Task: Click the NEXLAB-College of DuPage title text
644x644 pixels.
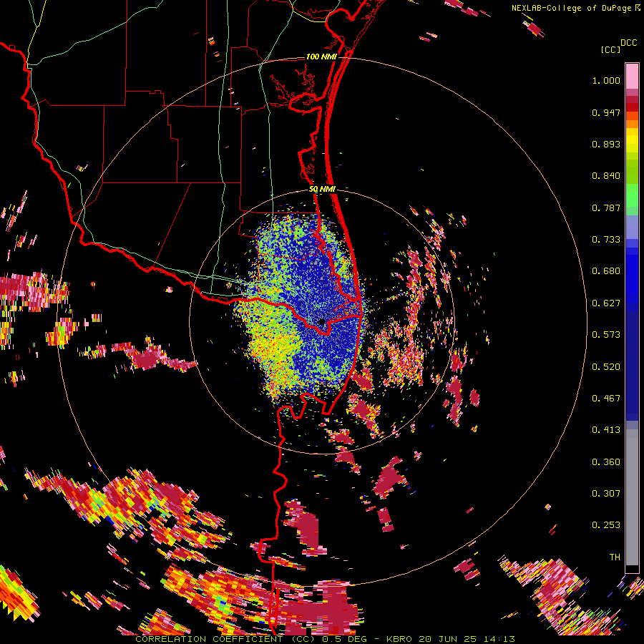Action: (571, 8)
